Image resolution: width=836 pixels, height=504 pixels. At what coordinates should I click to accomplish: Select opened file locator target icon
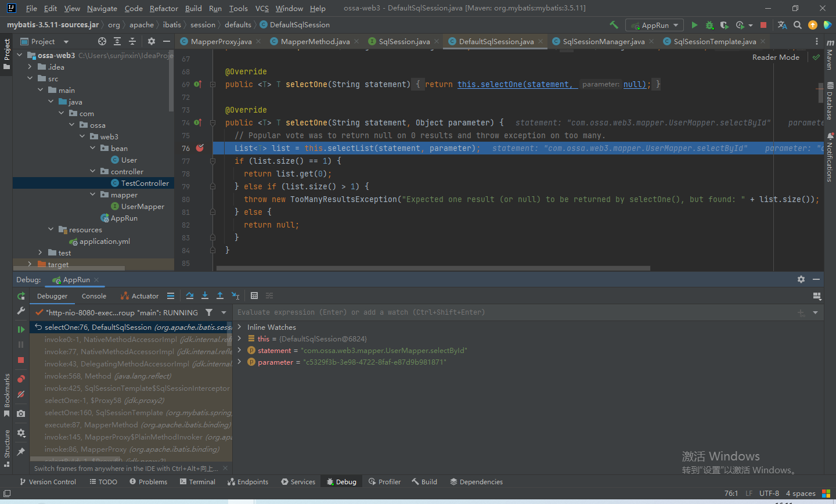tap(102, 41)
